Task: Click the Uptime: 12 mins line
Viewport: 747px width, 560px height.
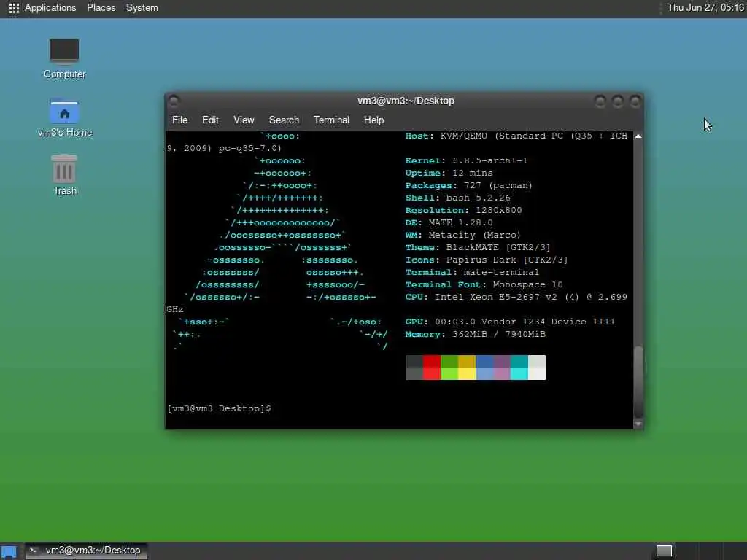Action: click(449, 173)
